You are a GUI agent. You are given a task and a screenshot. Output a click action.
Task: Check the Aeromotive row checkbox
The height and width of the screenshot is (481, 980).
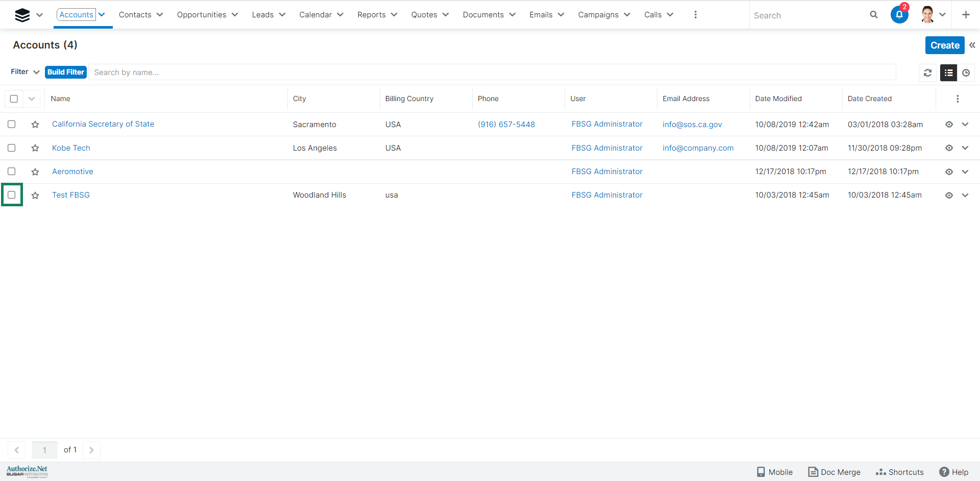coord(12,172)
